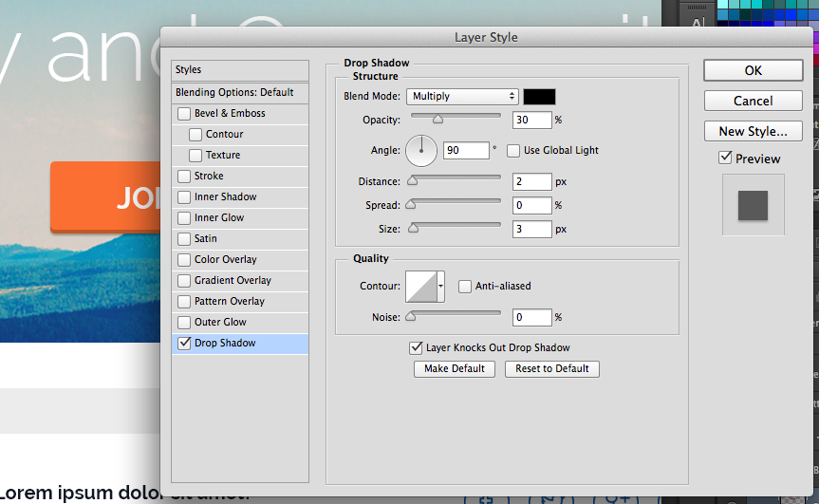Uncheck the Preview checkbox

tap(726, 158)
